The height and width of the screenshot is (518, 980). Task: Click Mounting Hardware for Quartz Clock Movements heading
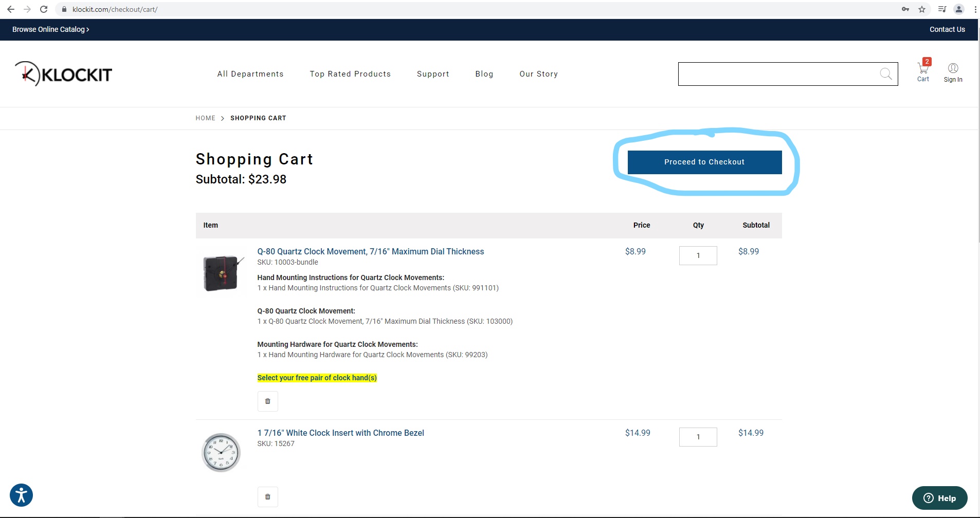tap(338, 344)
